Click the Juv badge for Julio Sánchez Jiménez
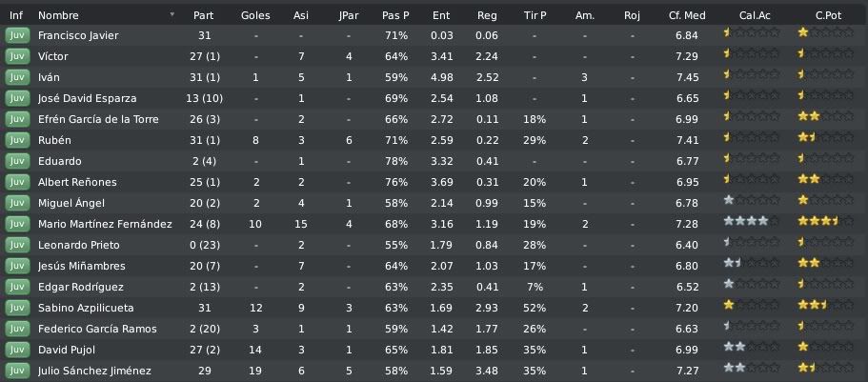 pyautogui.click(x=17, y=371)
